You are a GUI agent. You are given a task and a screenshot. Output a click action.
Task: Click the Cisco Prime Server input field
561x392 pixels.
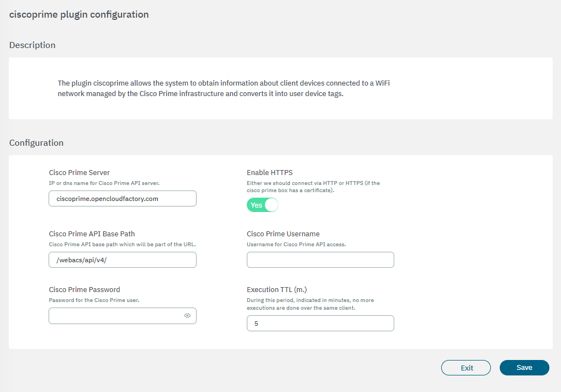tap(122, 198)
